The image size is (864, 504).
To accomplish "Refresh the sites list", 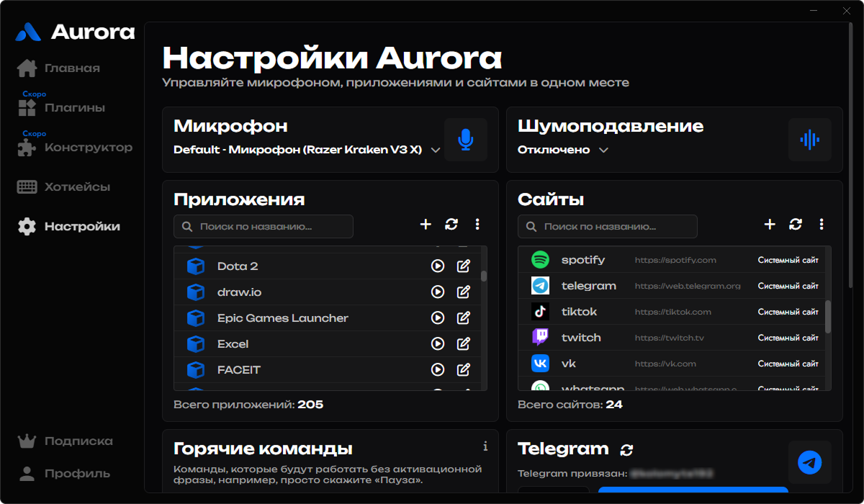I will pyautogui.click(x=796, y=225).
